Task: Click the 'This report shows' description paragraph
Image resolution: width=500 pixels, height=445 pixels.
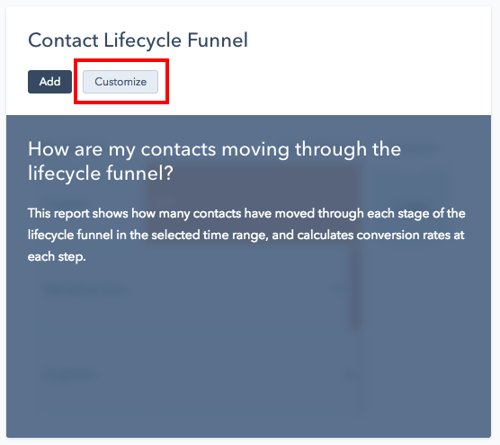Action: pos(246,235)
